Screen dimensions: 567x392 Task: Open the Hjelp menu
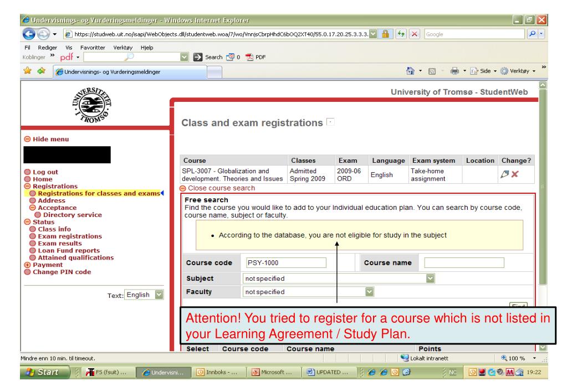pos(147,48)
